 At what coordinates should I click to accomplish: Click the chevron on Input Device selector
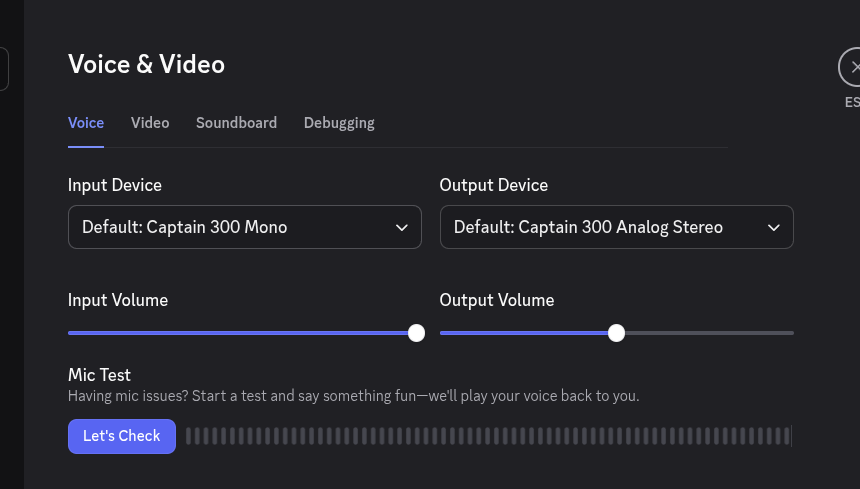[x=401, y=228]
